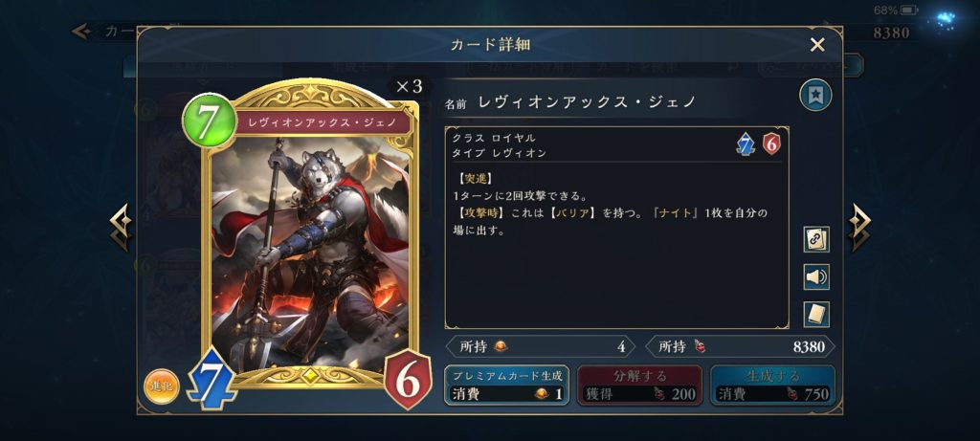Close the カード詳細 dialog
Viewport: 980px width, 441px height.
(817, 45)
